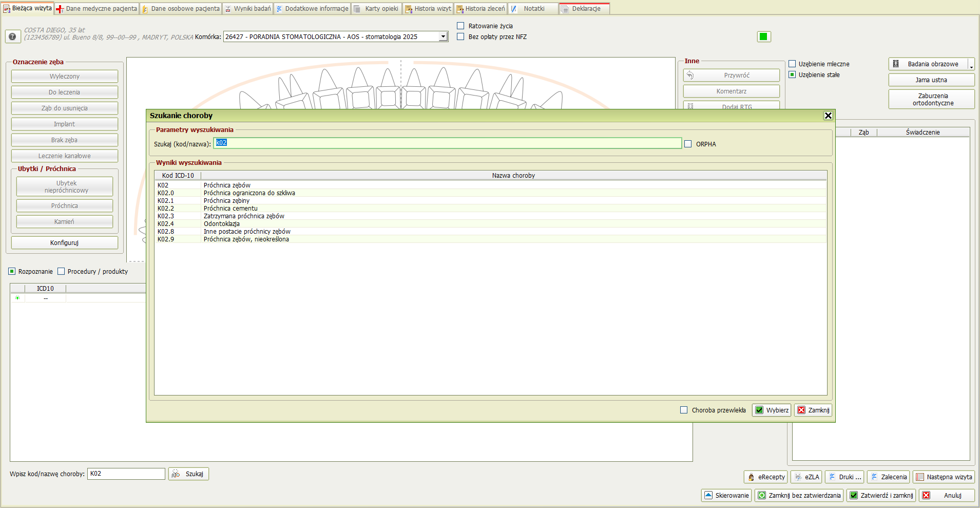Viewport: 980px width, 508px height.
Task: Select K02.1 Próchnica zębiny row
Action: (226, 201)
